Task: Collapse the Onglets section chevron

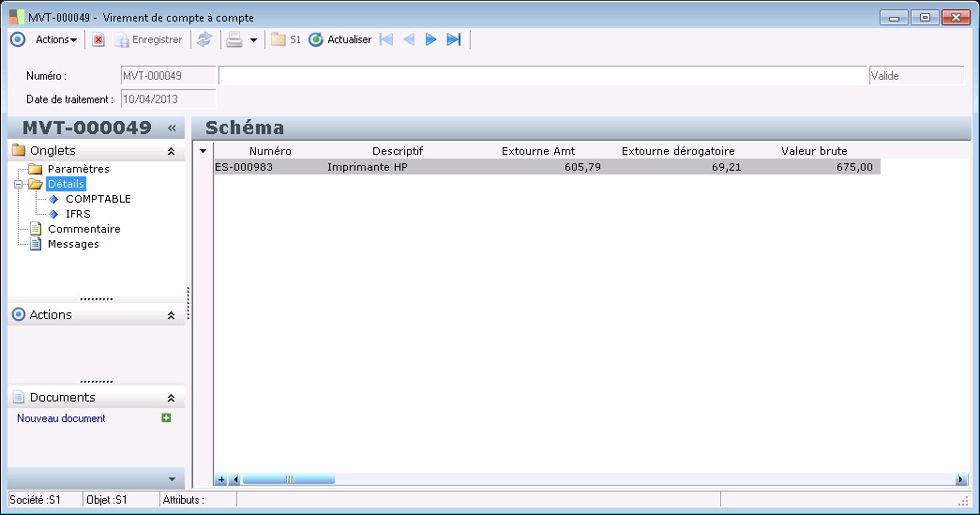Action: [x=171, y=151]
